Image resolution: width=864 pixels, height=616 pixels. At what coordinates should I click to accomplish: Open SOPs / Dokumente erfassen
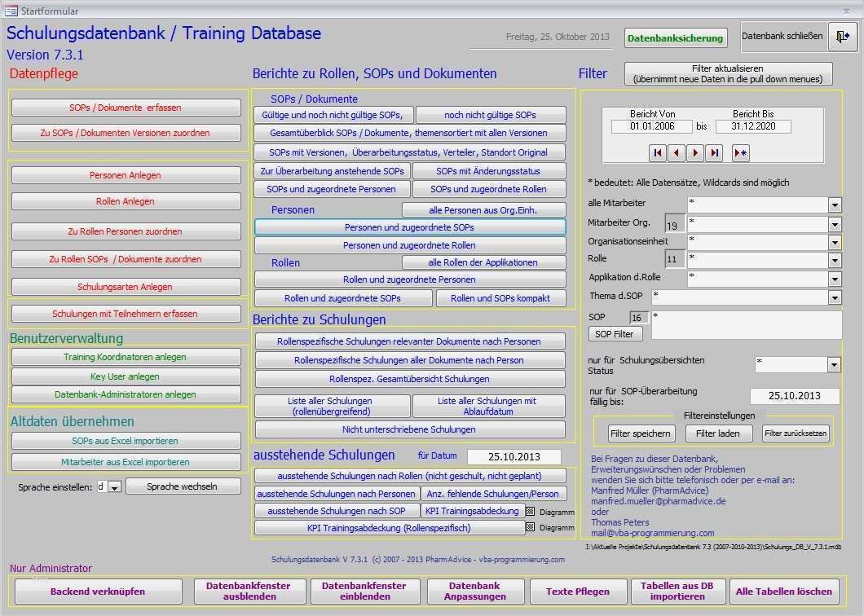tap(125, 107)
